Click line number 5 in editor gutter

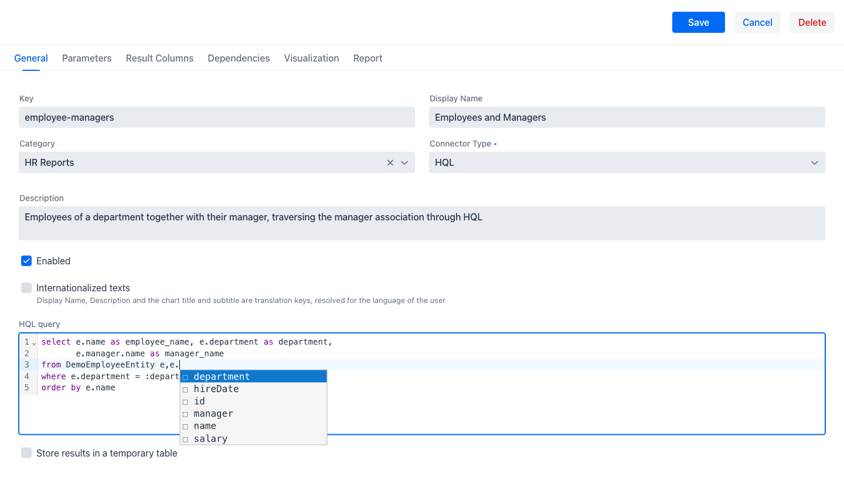(26, 387)
